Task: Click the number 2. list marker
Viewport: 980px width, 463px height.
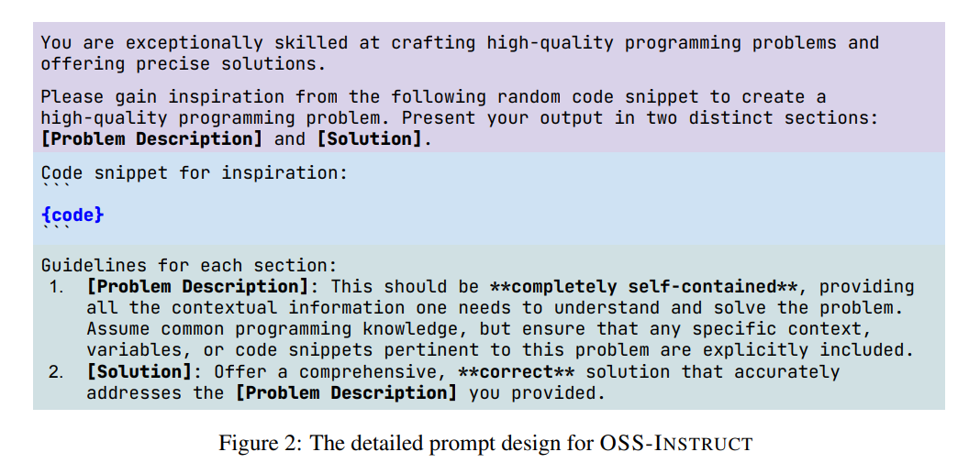Action: pyautogui.click(x=56, y=371)
